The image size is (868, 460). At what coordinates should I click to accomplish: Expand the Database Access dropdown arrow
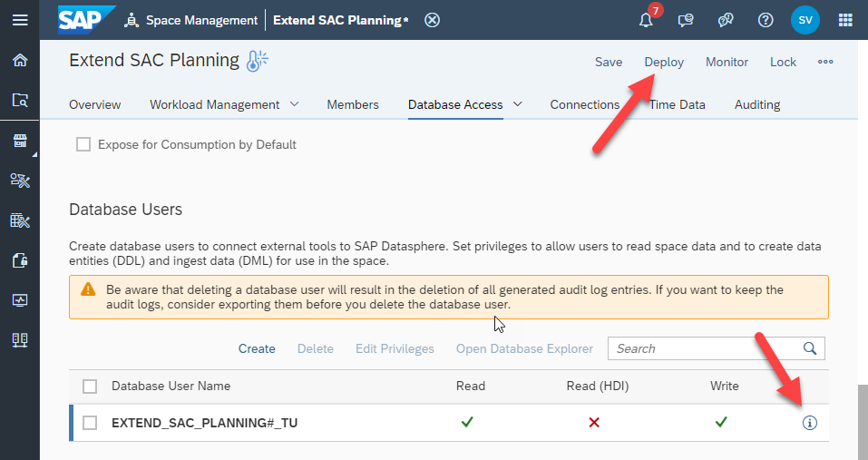tap(518, 104)
